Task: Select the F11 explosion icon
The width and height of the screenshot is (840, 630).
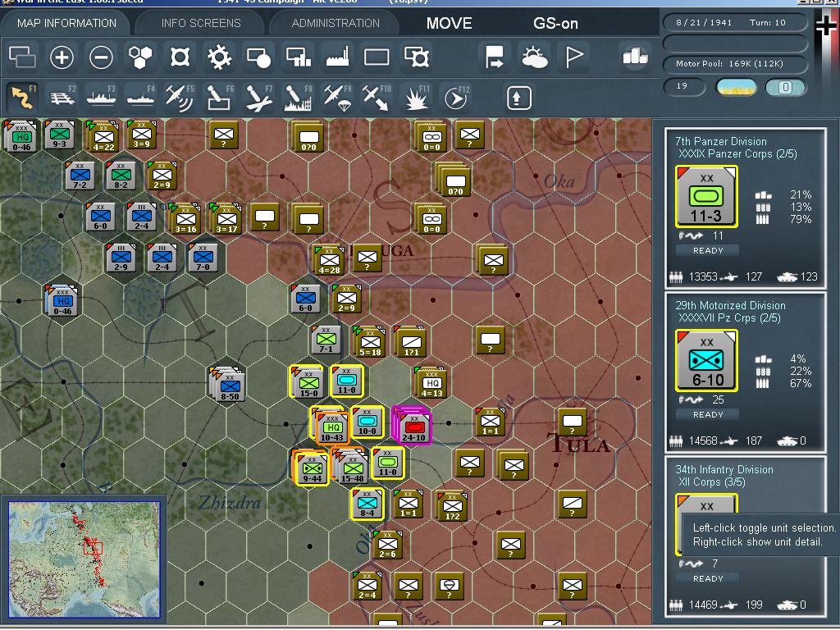Action: click(x=416, y=98)
